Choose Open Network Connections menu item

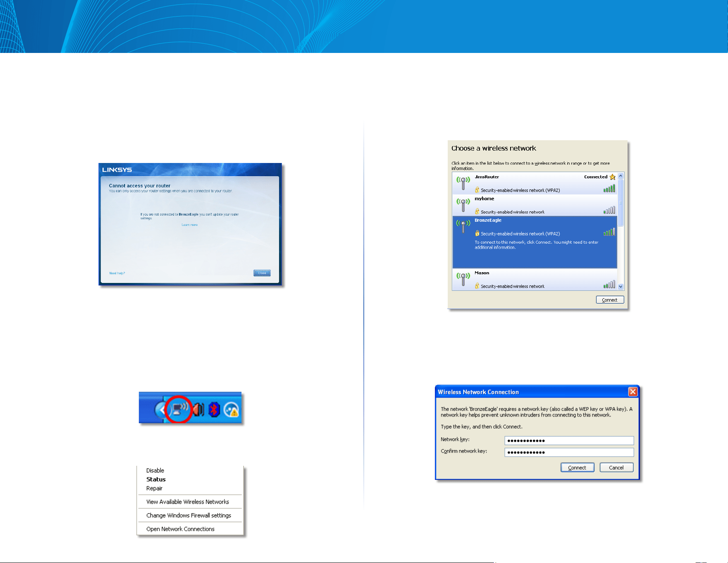(181, 529)
